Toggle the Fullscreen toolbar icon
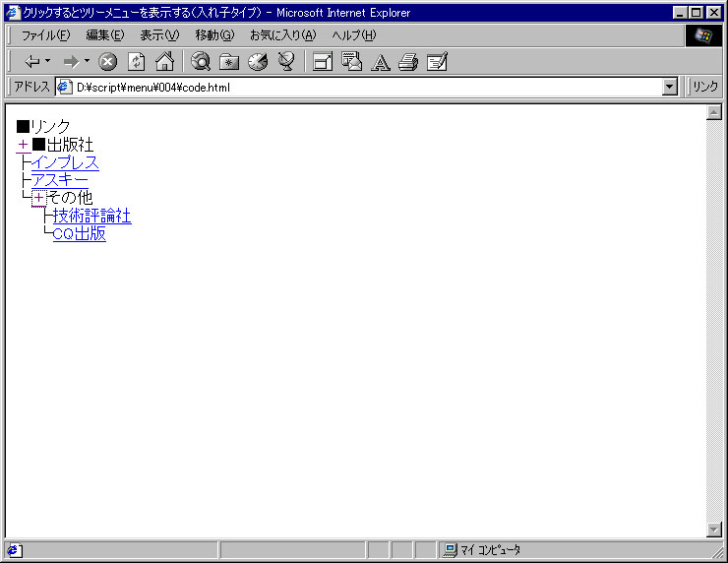 (323, 61)
